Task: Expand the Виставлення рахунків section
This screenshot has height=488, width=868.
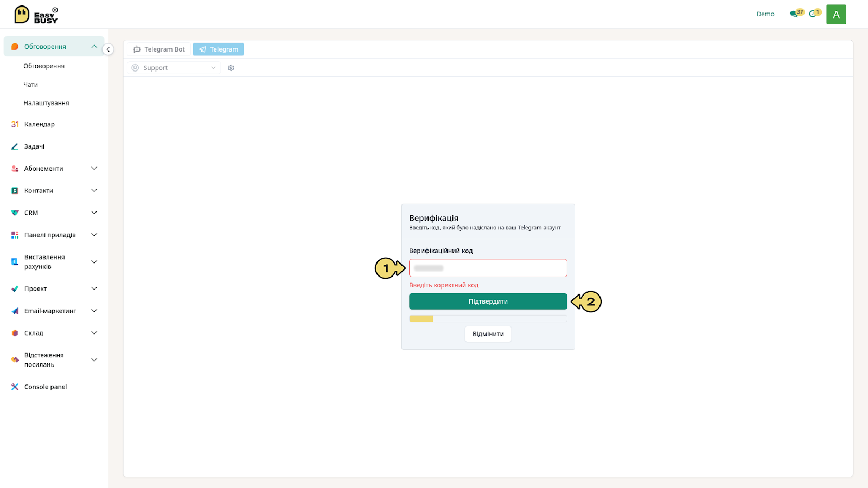Action: [94, 262]
